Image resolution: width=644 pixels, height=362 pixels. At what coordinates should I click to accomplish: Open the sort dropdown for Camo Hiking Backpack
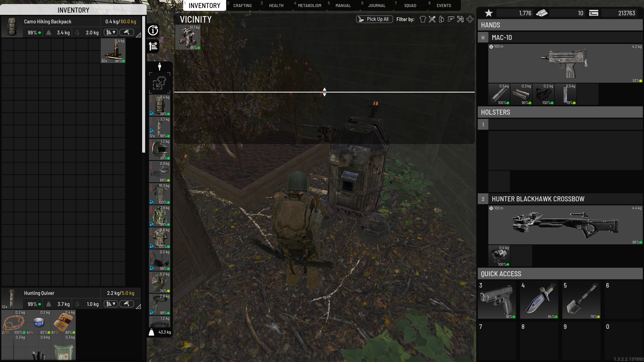111,32
